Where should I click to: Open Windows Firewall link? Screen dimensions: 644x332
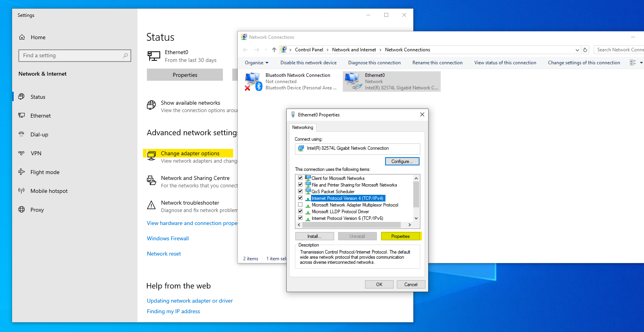pyautogui.click(x=168, y=238)
